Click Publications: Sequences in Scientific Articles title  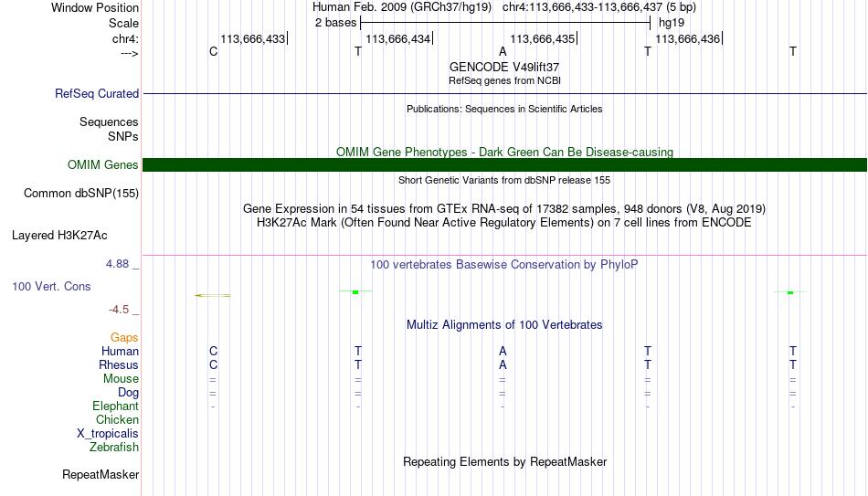point(504,109)
